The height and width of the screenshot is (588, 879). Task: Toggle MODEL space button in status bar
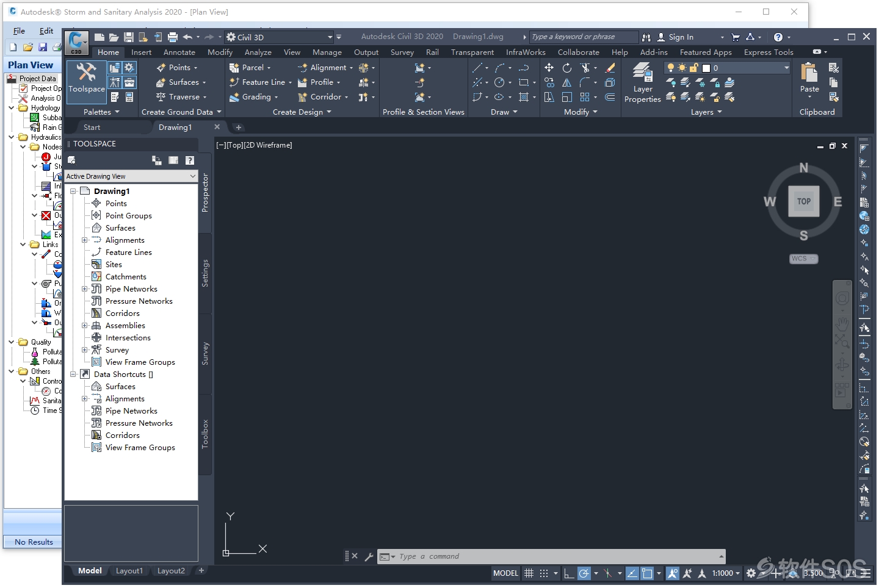505,573
